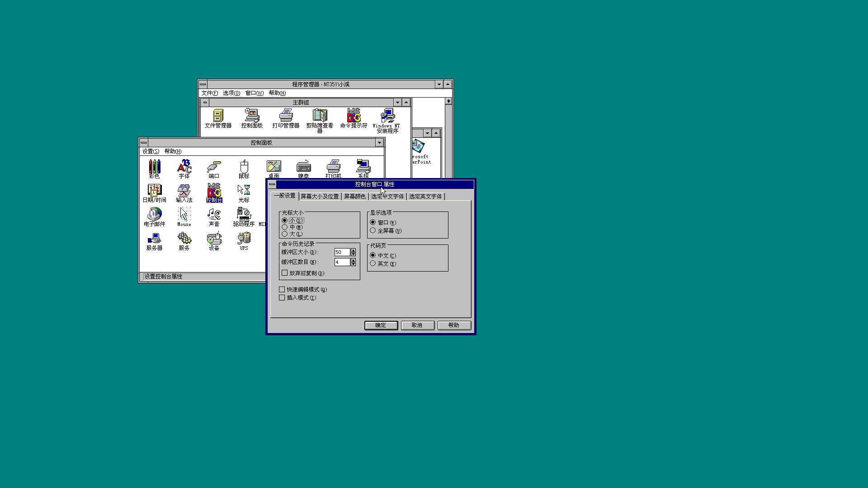
Task: Open 打印管理器 (Print Manager) icon
Action: (286, 116)
